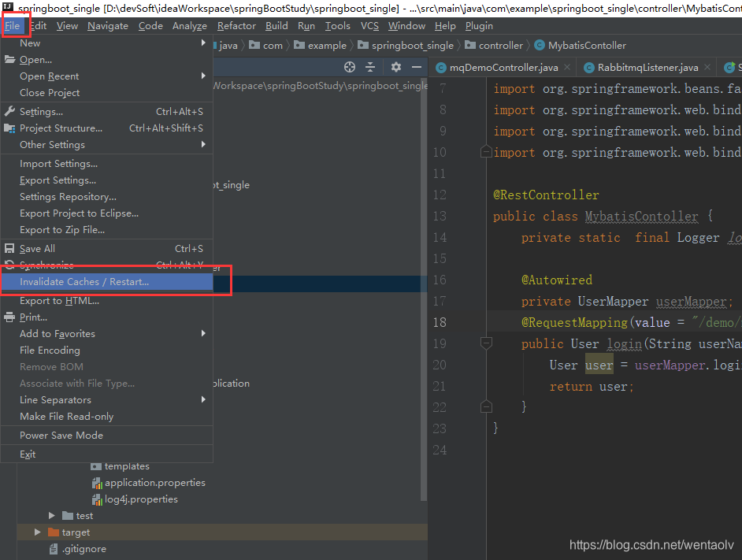Click the collapse all icon in project panel

[370, 67]
